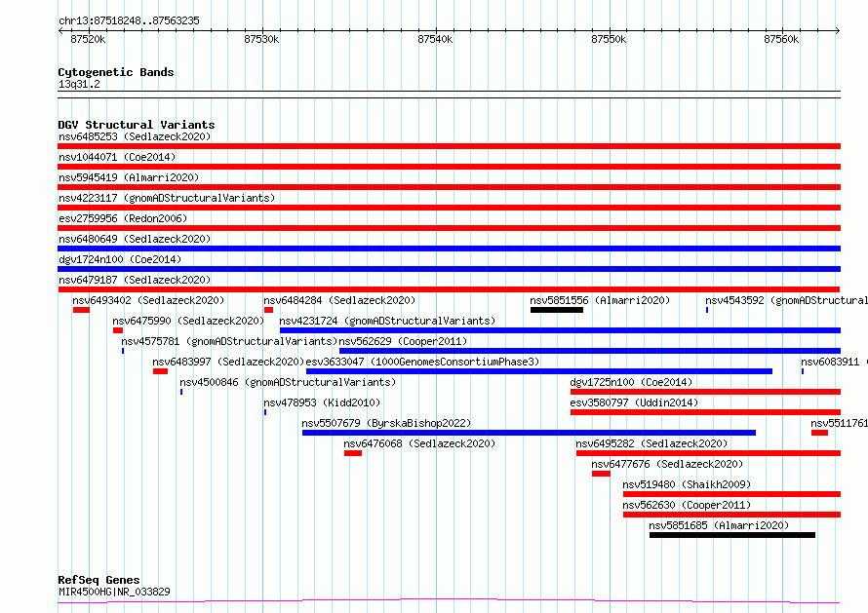Open nsv4543592 variant label
This screenshot has height=613, width=868.
[787, 300]
